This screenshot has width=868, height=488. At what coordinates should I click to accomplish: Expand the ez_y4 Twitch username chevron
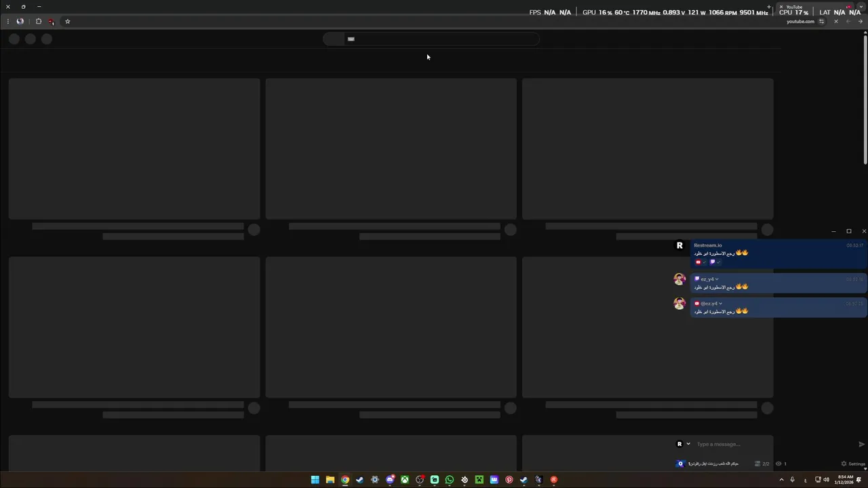click(x=717, y=279)
